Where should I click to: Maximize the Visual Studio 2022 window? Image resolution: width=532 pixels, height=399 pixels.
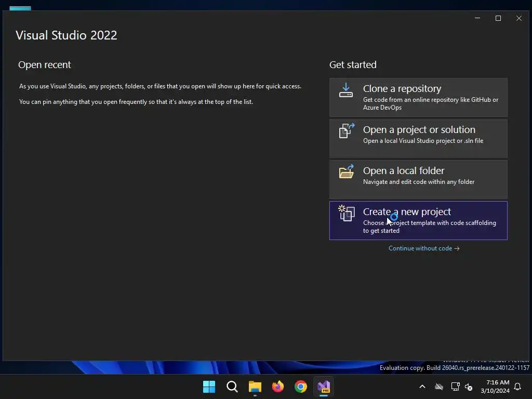click(498, 18)
